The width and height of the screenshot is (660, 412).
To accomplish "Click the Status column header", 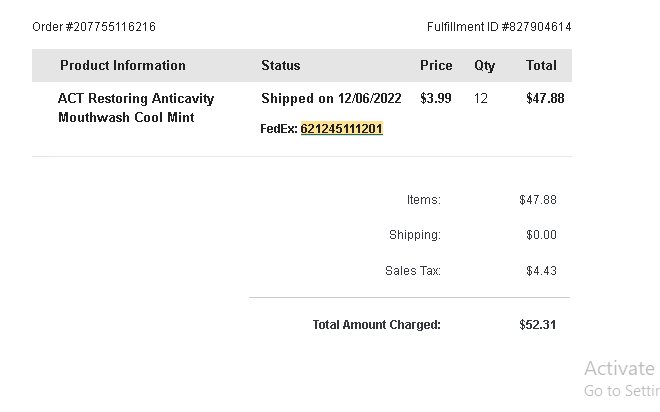I will [x=281, y=66].
